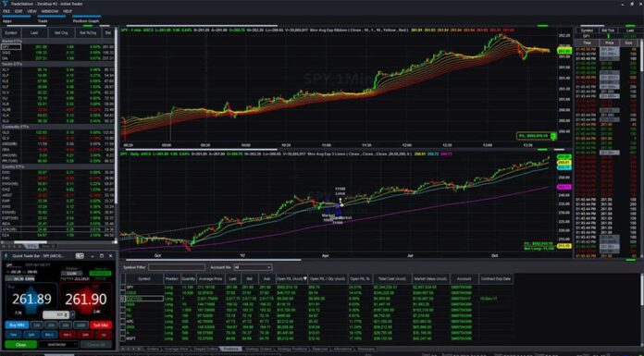Viewport: 644px width, 356px height.
Task: Click the Cancel All button in the Quick Trade Bar
Action: (x=96, y=345)
